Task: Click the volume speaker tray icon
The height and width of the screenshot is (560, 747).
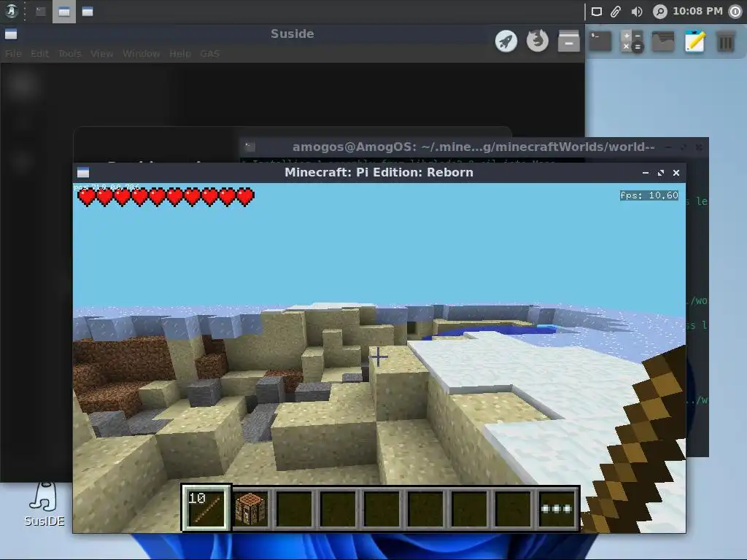Action: click(636, 12)
